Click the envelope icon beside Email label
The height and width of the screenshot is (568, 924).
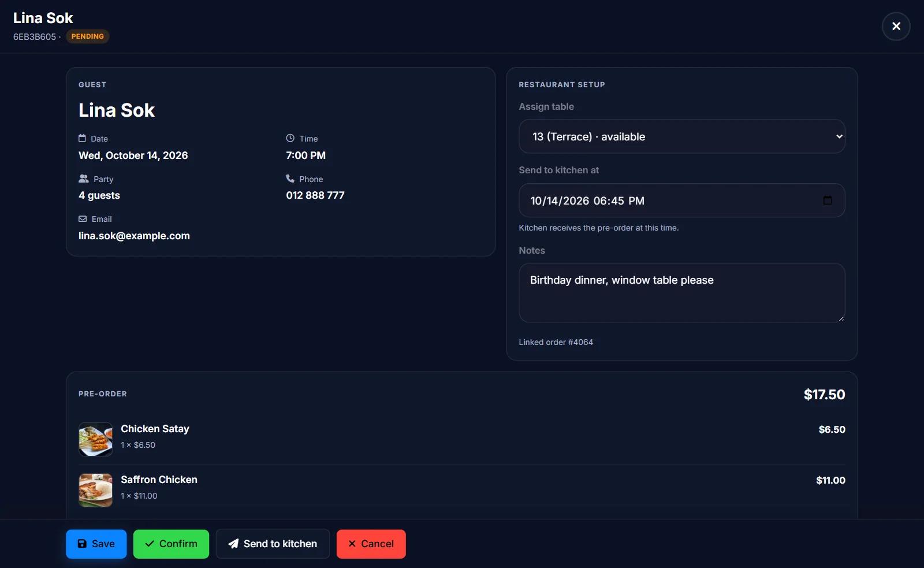click(x=83, y=218)
